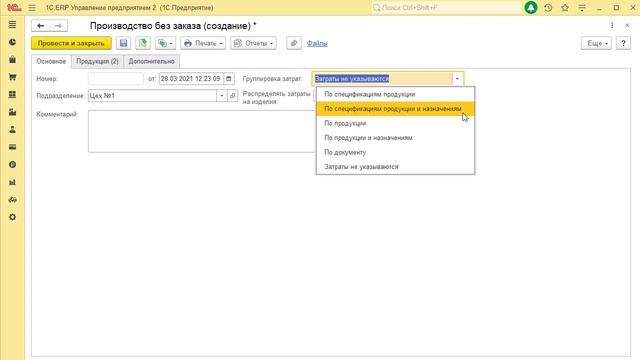Click the paperclip attachment icon
The width and height of the screenshot is (640, 360).
point(294,43)
